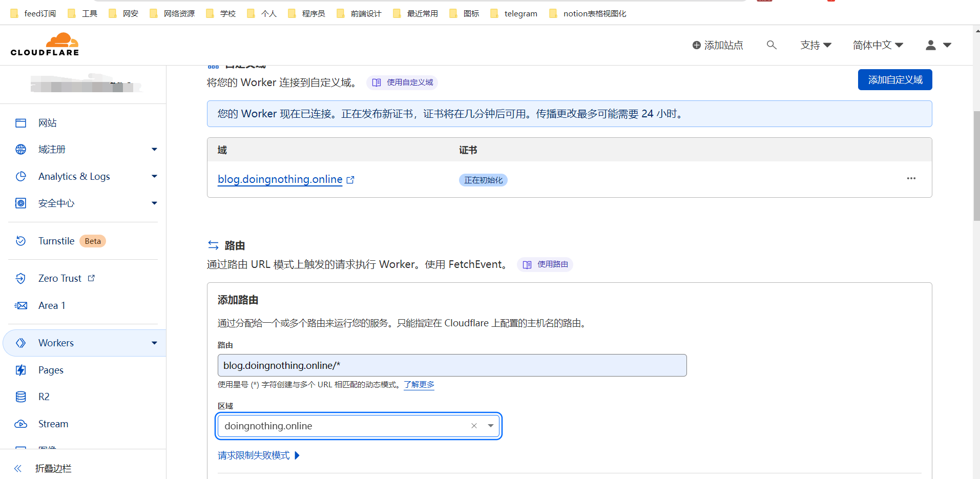
Task: Select Turnstile in the sidebar
Action: 56,241
